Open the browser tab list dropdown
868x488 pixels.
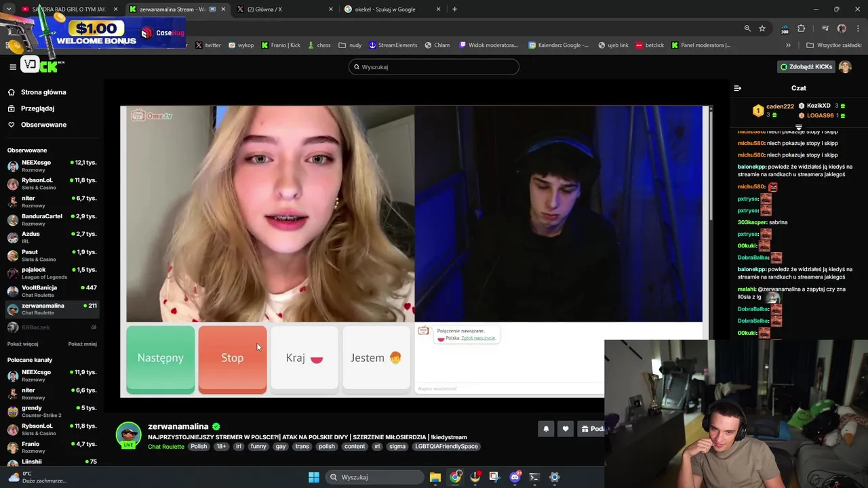click(8, 9)
